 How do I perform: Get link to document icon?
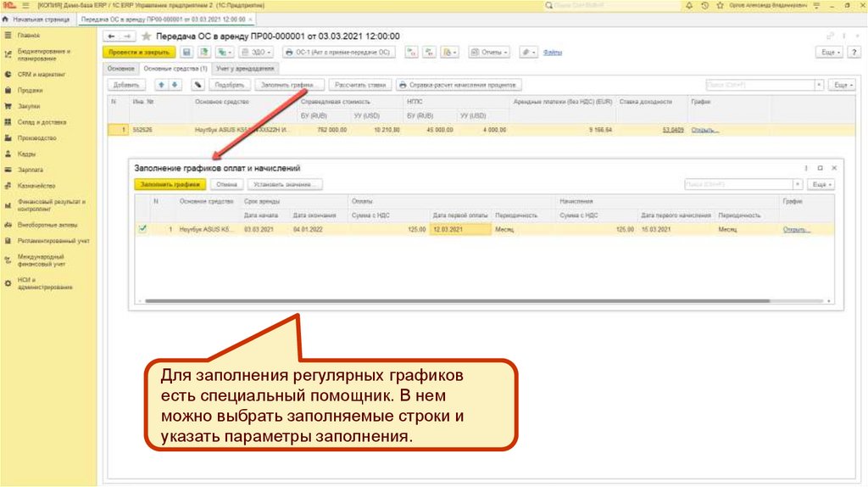pyautogui.click(x=830, y=36)
